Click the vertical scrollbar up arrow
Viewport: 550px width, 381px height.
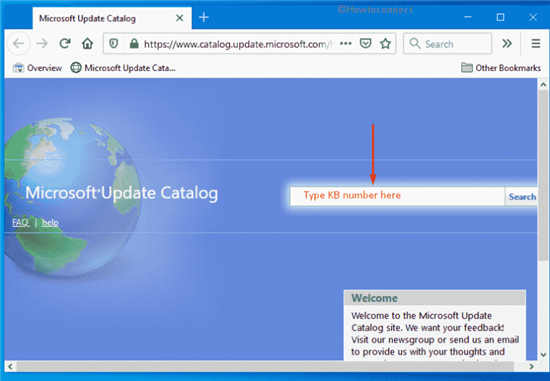(543, 85)
